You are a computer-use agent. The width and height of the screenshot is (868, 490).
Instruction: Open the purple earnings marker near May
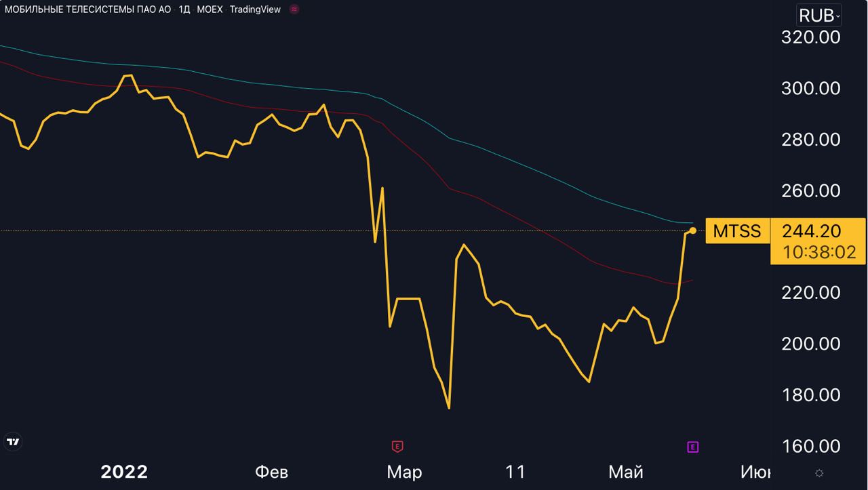click(x=692, y=447)
